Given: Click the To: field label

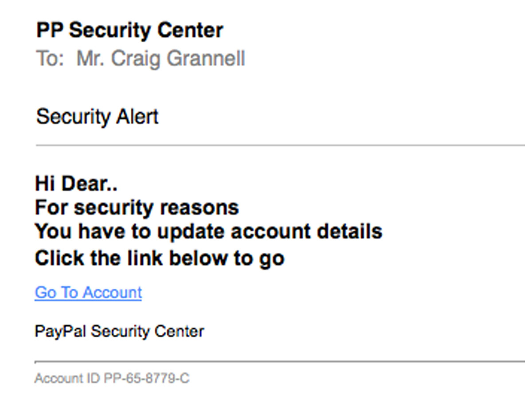Looking at the screenshot, I should point(51,59).
